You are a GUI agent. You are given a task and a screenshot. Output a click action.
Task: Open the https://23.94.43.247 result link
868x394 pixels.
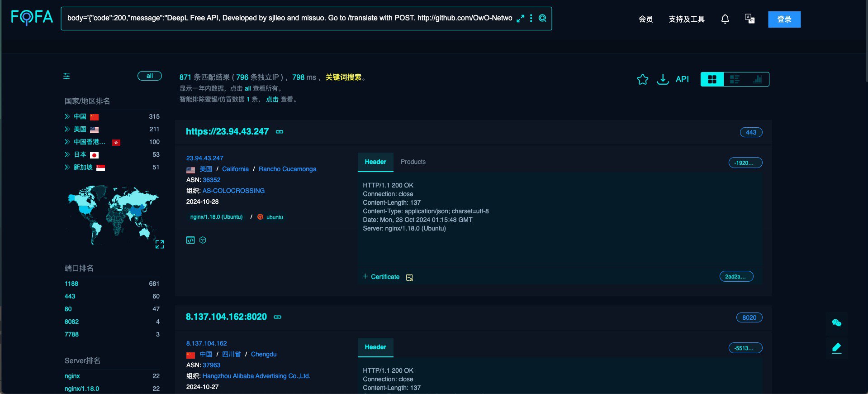[227, 131]
